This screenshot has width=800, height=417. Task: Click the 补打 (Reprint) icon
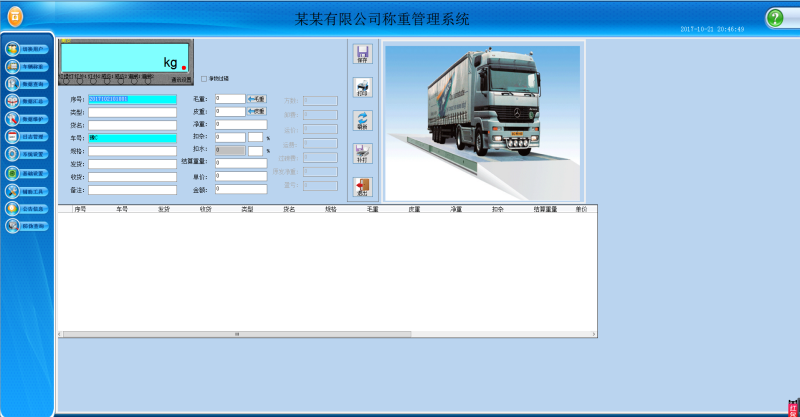point(362,153)
